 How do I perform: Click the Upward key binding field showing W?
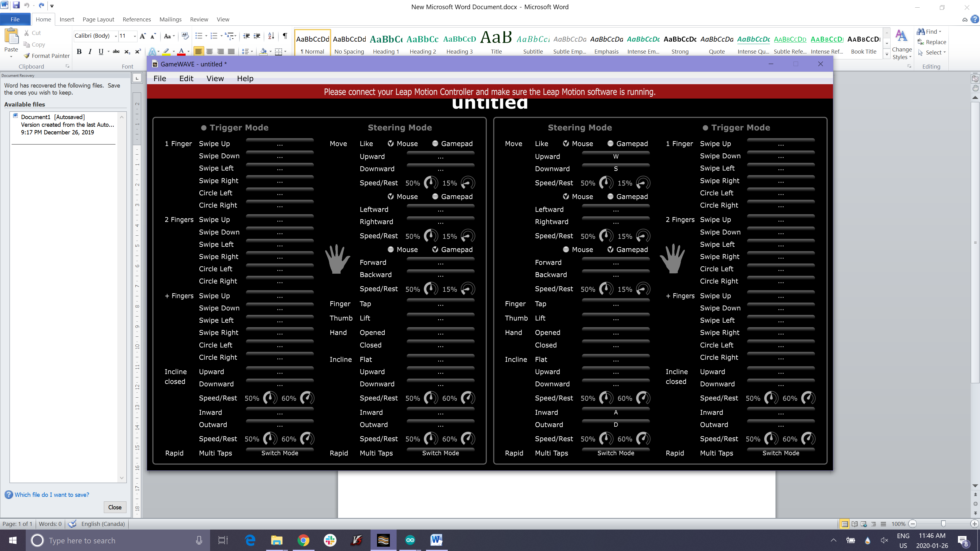616,156
